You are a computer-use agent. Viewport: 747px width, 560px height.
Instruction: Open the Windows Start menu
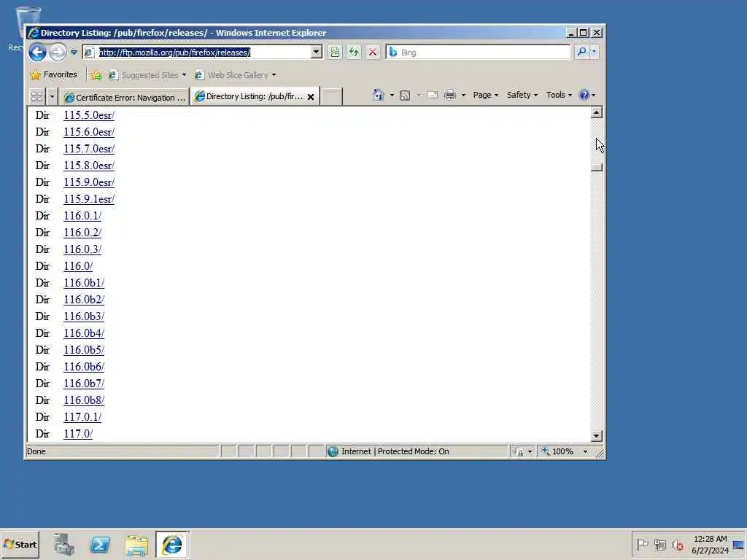coord(20,544)
